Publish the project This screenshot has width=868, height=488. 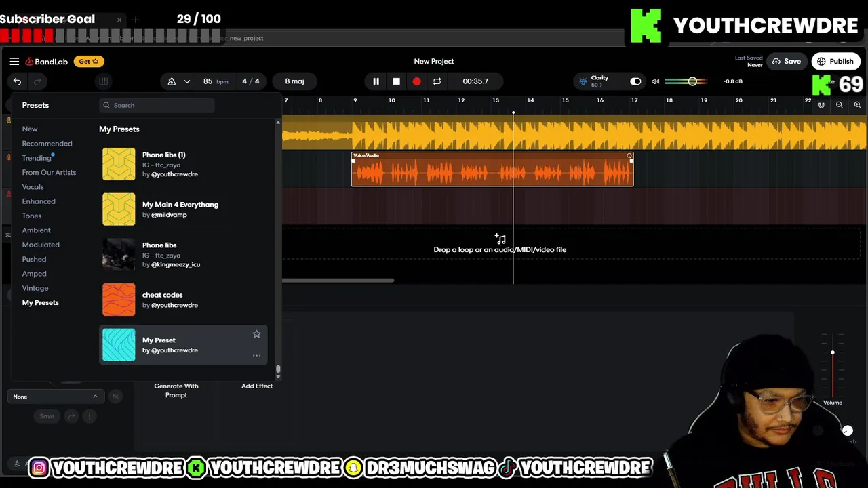point(835,61)
